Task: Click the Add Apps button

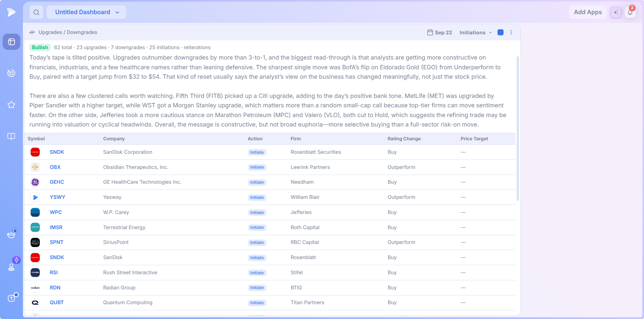Action: (x=588, y=12)
